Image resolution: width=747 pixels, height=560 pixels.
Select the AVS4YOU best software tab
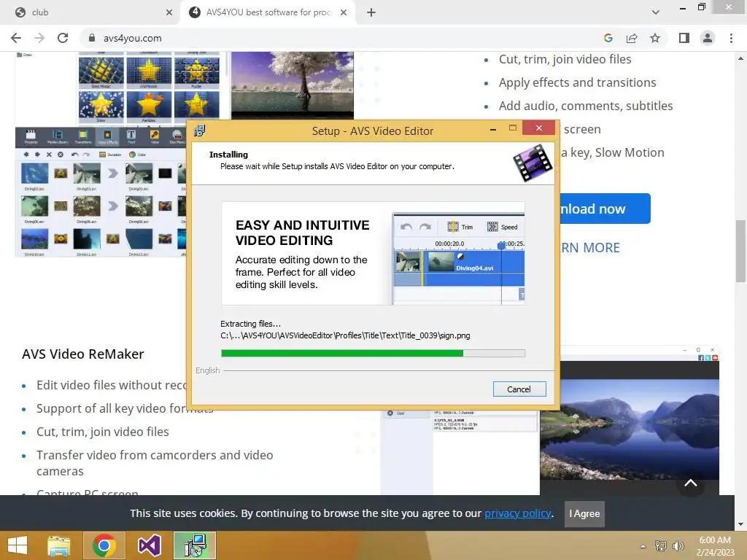269,12
